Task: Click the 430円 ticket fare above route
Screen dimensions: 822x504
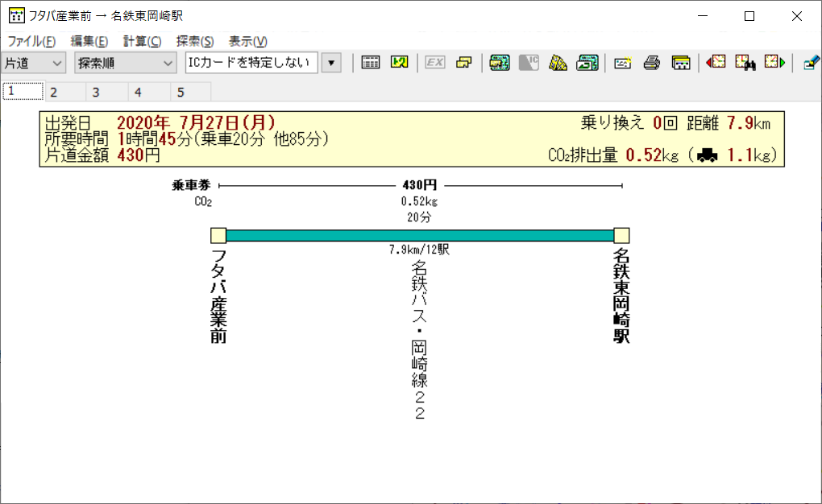Action: (x=419, y=185)
